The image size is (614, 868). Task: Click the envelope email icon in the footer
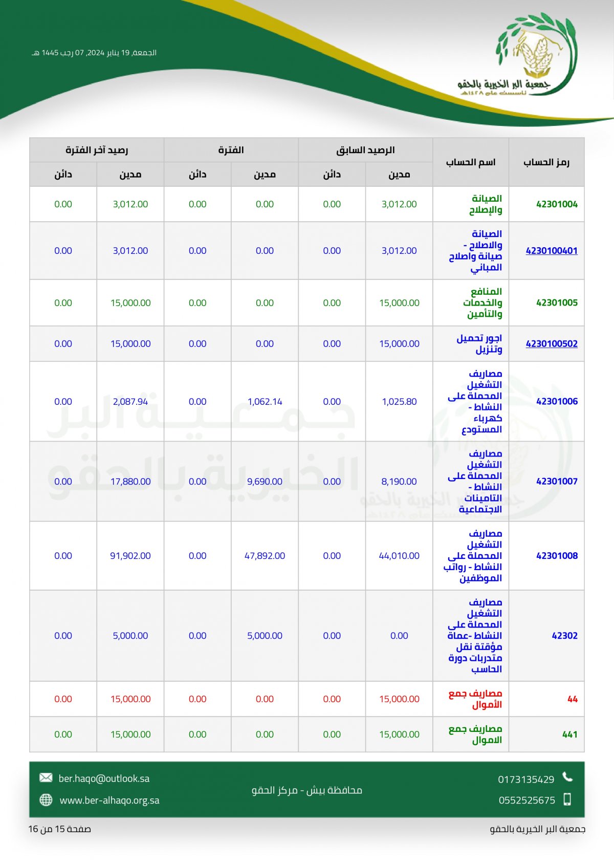(46, 778)
